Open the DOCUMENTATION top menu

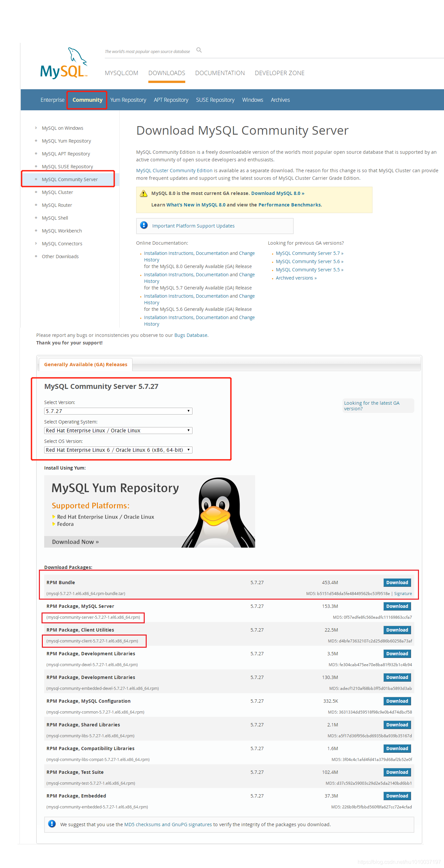220,73
